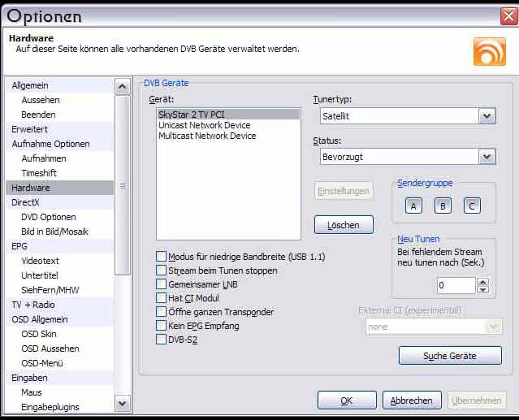Viewport: 519px width, 420px height.
Task: Select Unicast Network Device in list
Action: click(x=204, y=125)
